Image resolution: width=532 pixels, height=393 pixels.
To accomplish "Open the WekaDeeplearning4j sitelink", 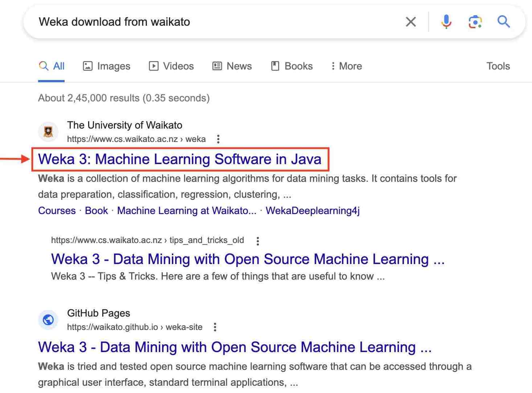I will pyautogui.click(x=313, y=210).
